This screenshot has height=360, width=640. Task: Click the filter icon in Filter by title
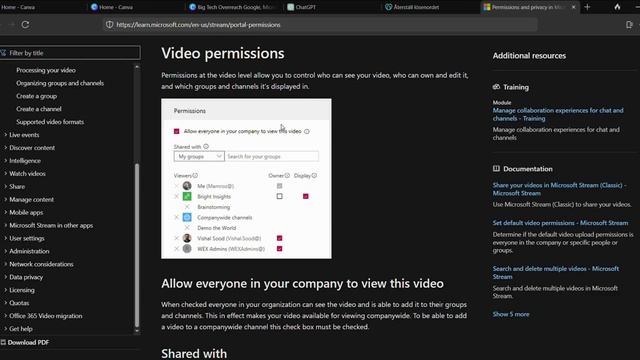pyautogui.click(x=4, y=53)
